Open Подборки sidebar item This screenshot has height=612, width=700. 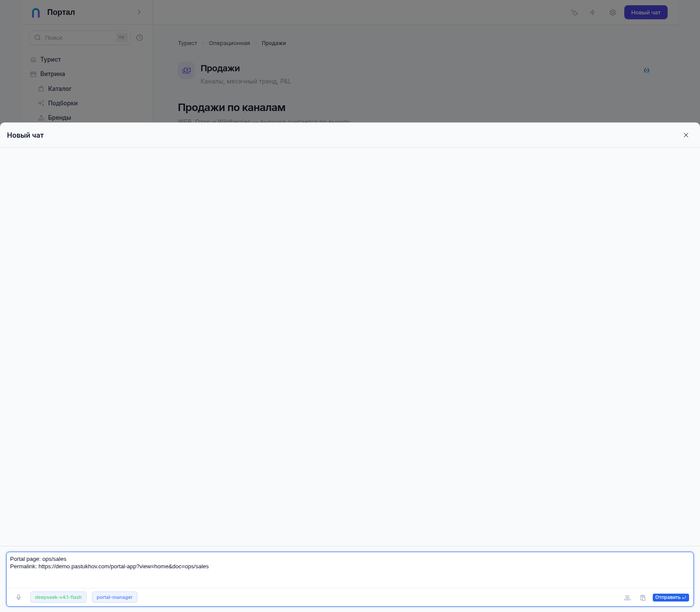click(x=63, y=103)
